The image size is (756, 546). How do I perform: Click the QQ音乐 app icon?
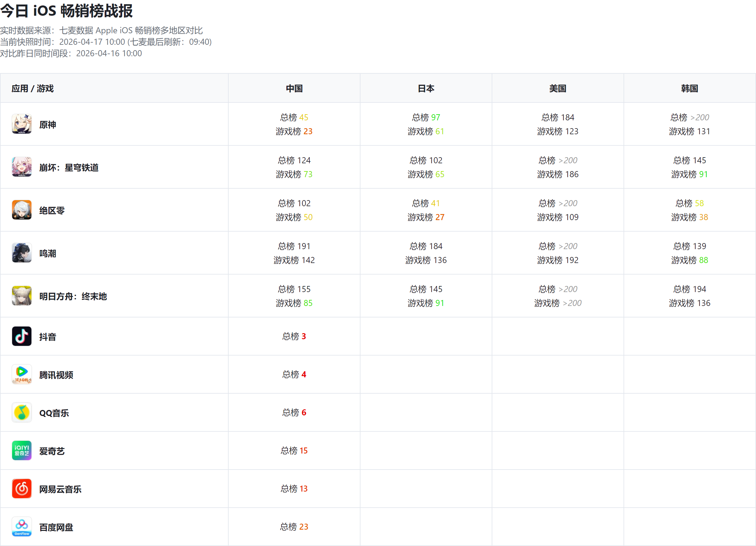click(22, 413)
